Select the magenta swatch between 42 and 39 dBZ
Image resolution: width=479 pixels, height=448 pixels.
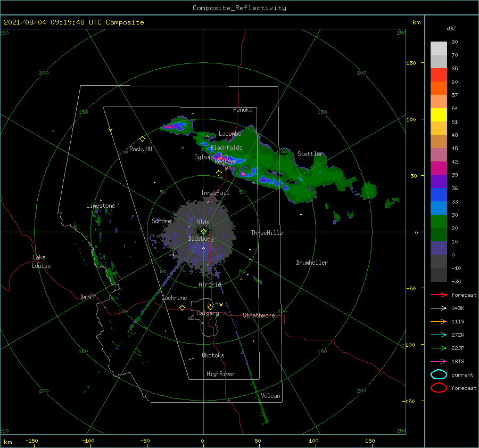pyautogui.click(x=439, y=168)
